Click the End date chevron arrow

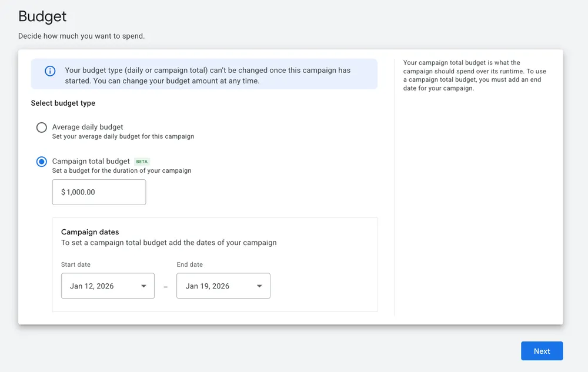coord(259,286)
